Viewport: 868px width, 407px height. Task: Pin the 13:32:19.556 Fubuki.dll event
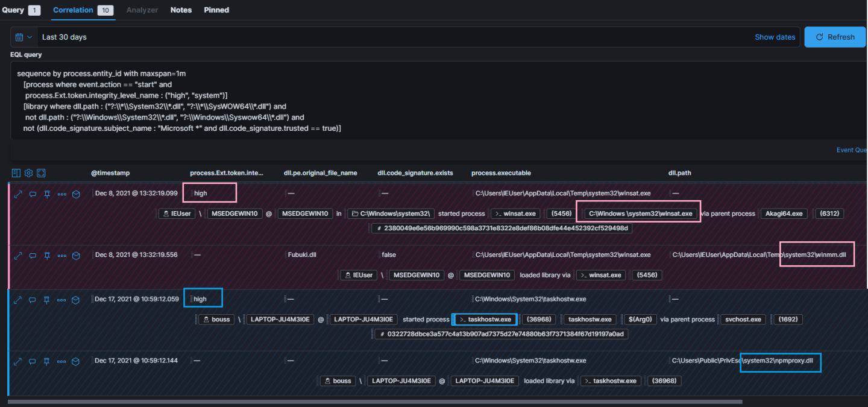(46, 255)
